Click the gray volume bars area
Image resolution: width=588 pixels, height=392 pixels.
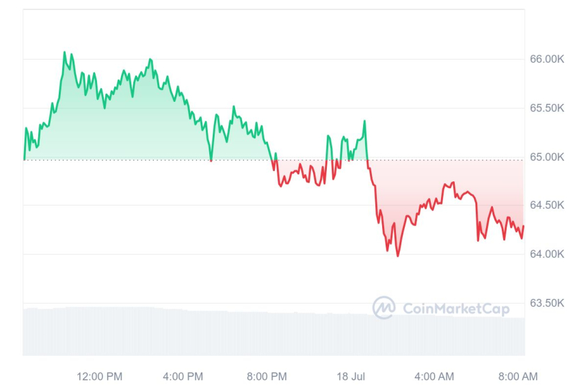[273, 334]
